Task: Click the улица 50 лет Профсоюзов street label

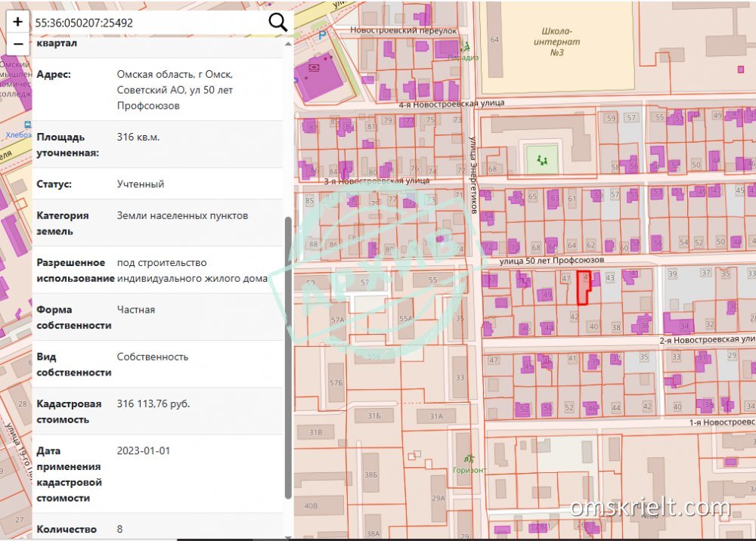Action: (551, 260)
